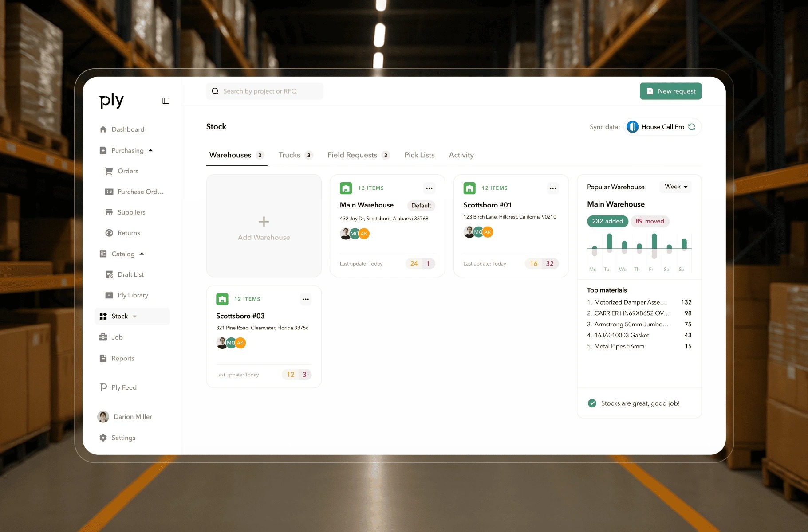
Task: Collapse the Purchasing section
Action: (150, 150)
